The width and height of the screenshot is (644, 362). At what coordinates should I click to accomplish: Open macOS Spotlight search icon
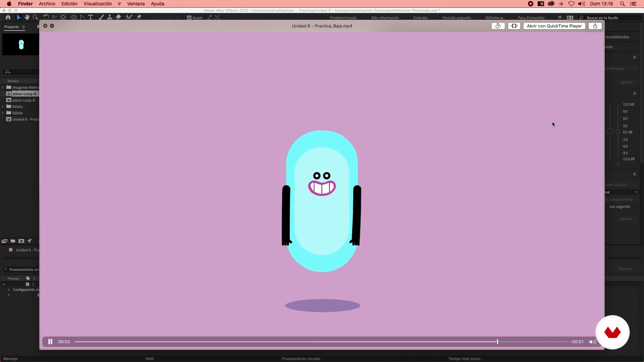pyautogui.click(x=622, y=4)
